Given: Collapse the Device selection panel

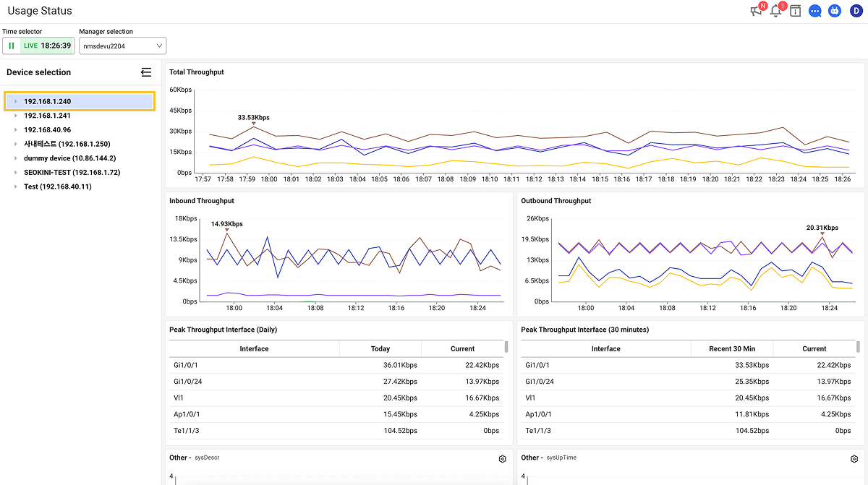Looking at the screenshot, I should (146, 72).
